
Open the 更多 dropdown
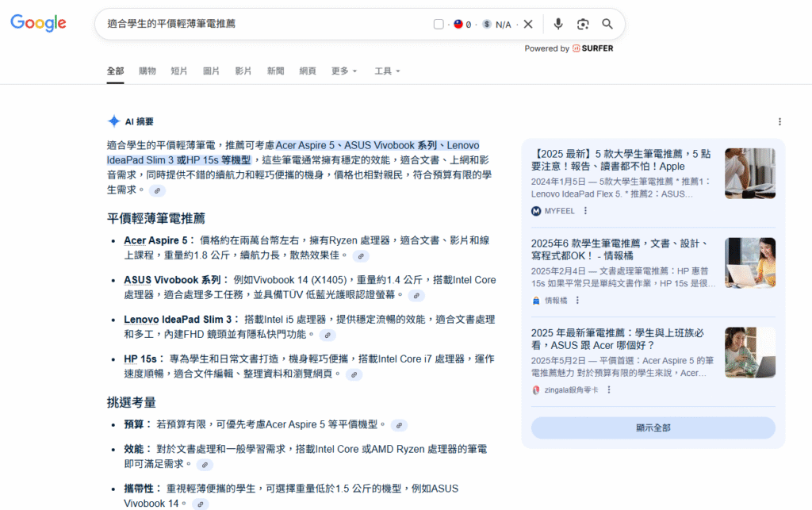click(x=342, y=71)
